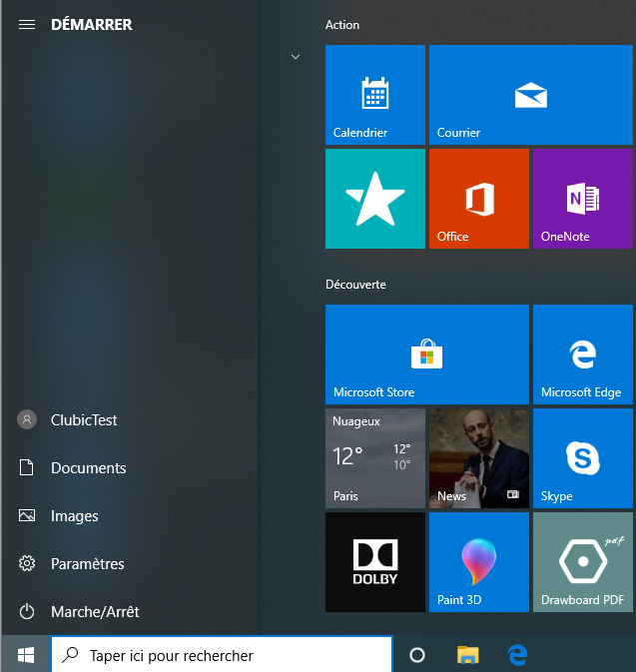Open the hamburger menu beside DÉMARRER

coord(27,24)
